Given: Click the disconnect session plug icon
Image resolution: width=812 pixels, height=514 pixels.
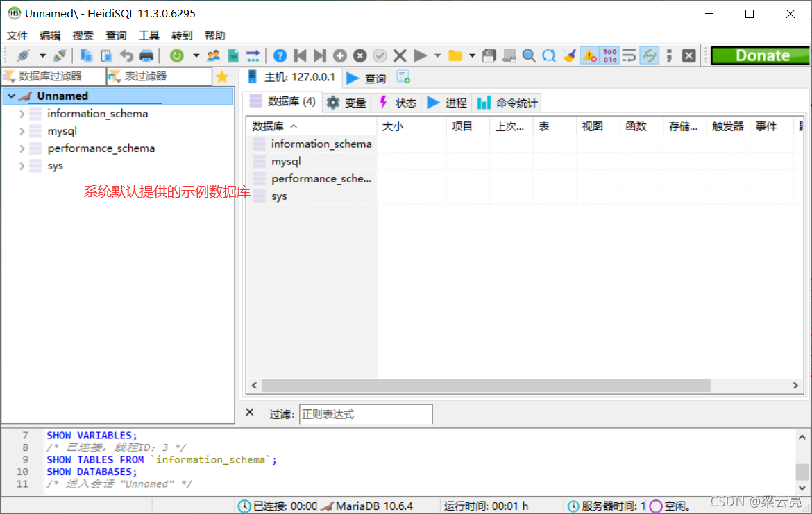Looking at the screenshot, I should 60,55.
